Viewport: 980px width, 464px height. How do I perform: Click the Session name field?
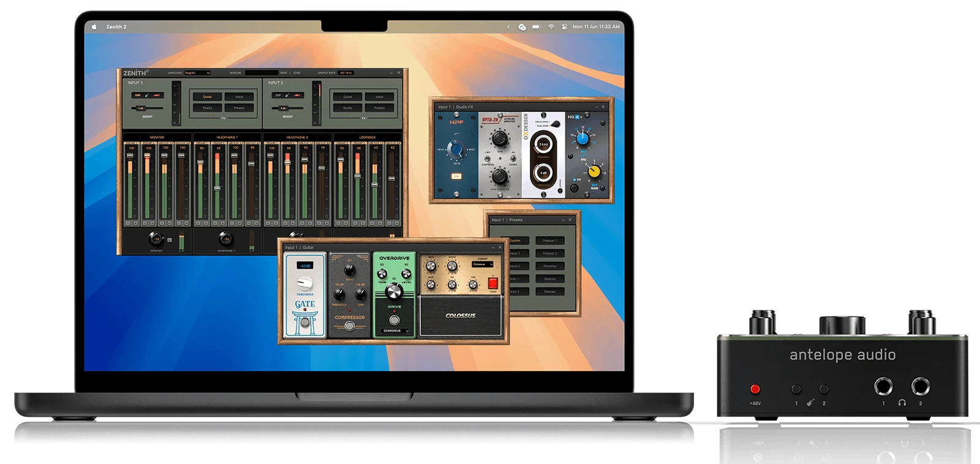tap(261, 73)
